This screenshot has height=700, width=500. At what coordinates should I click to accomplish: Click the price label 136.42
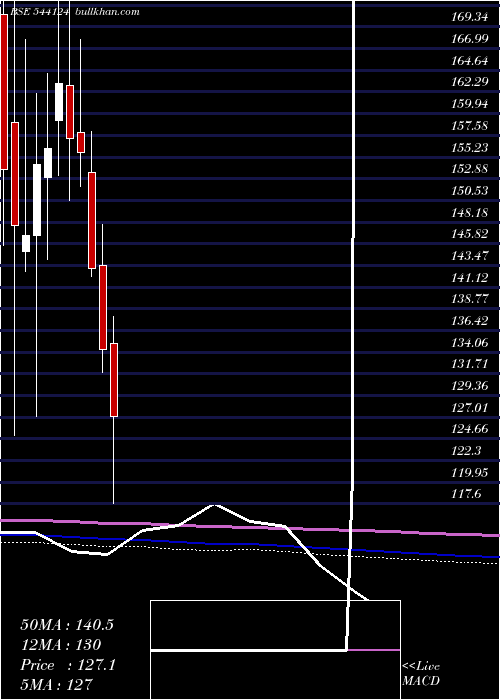(x=470, y=321)
